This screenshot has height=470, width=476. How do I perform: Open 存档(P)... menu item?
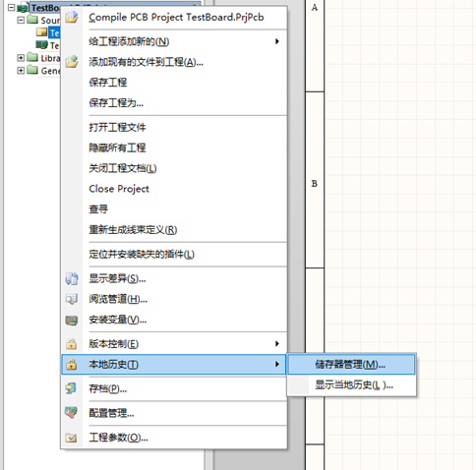[x=174, y=388]
